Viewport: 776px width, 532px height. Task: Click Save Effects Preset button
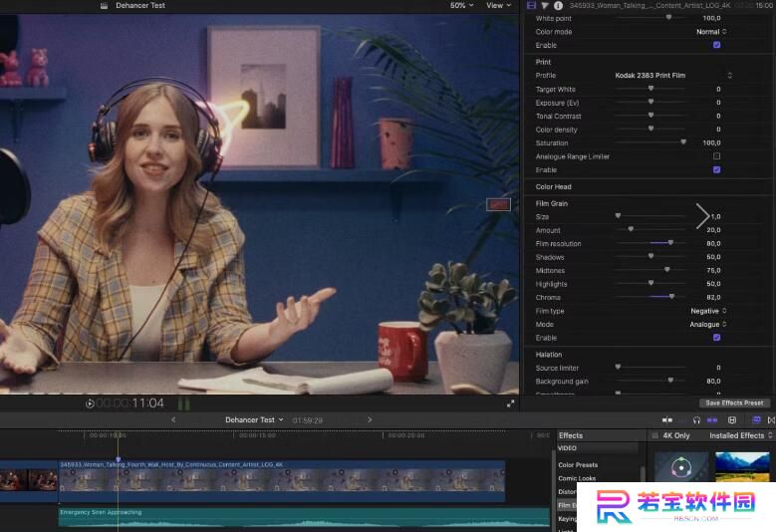(734, 402)
